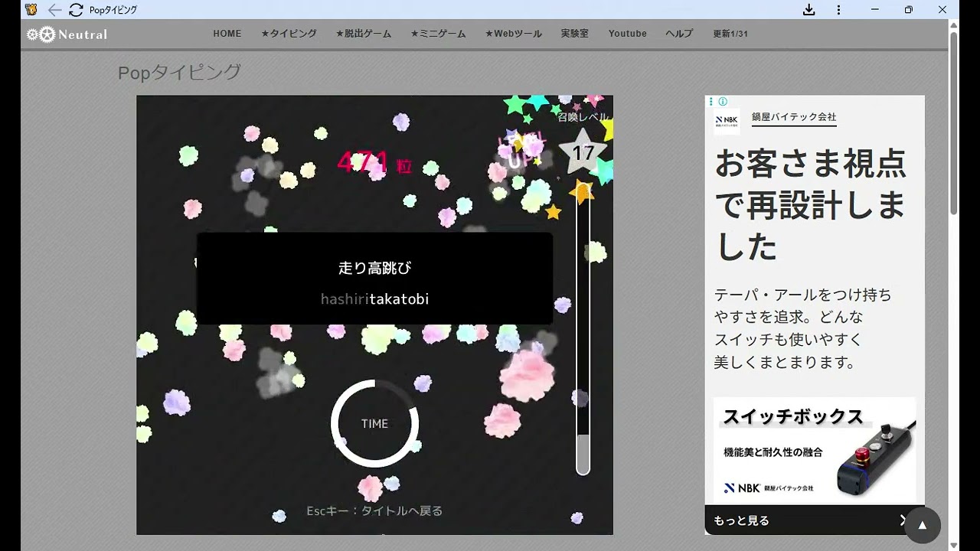This screenshot has height=551, width=980.
Task: Click the ad info icon
Action: tap(723, 102)
